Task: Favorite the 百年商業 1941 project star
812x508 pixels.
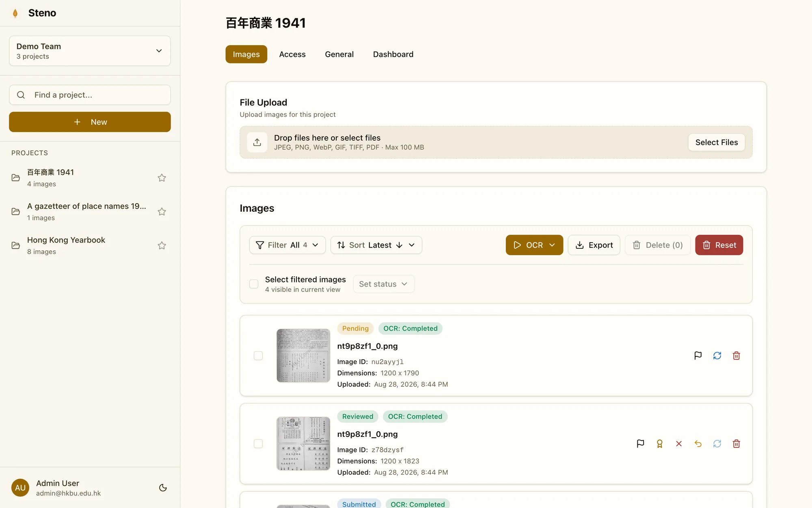Action: pyautogui.click(x=162, y=178)
